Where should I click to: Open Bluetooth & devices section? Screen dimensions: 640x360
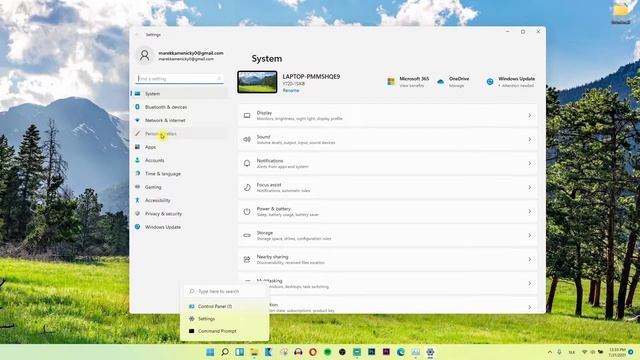pos(180,107)
